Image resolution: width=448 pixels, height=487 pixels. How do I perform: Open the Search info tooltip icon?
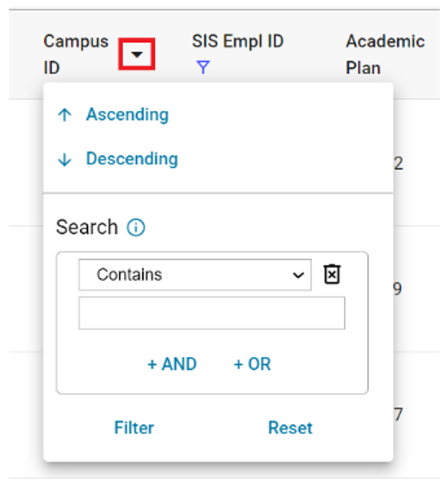coord(135,228)
